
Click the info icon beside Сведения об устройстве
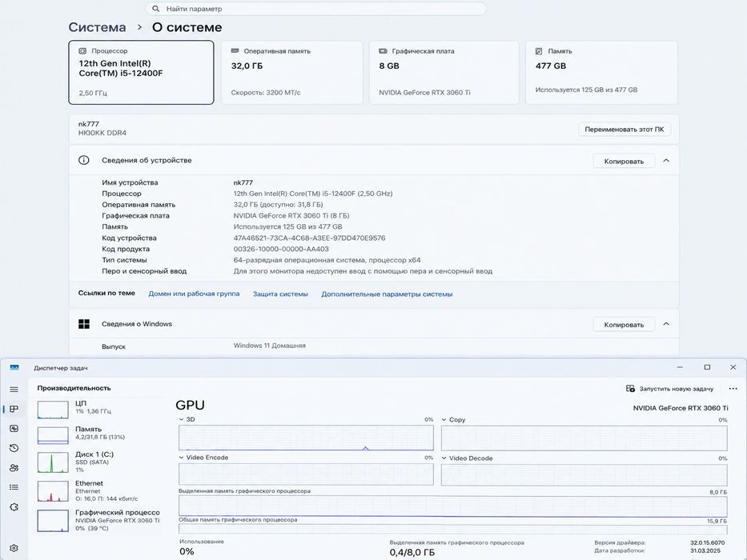point(83,160)
